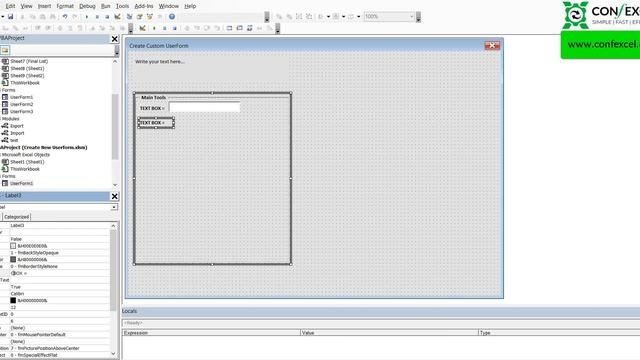This screenshot has height=360, width=640.
Task: Open the Window menu
Action: pos(169,6)
